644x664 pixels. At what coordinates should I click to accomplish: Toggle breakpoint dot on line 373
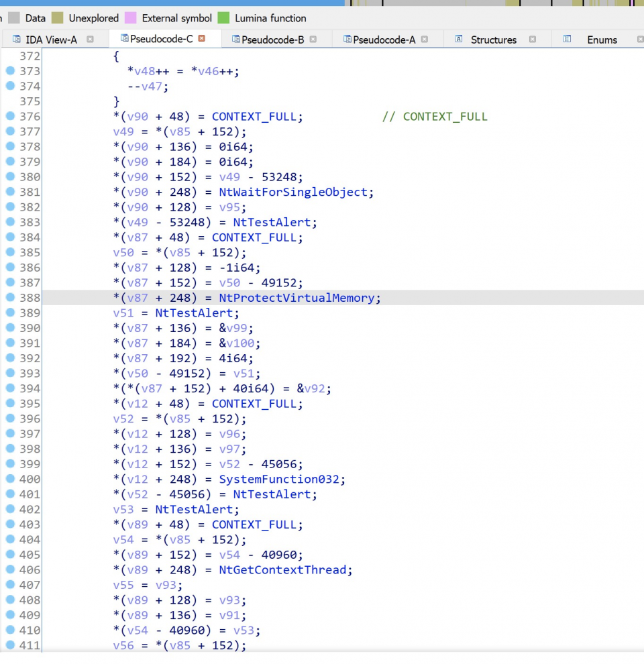pos(11,70)
